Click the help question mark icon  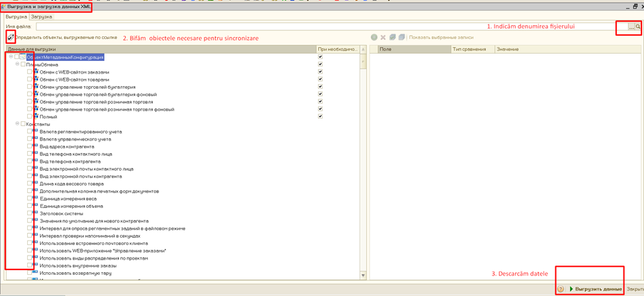561,289
